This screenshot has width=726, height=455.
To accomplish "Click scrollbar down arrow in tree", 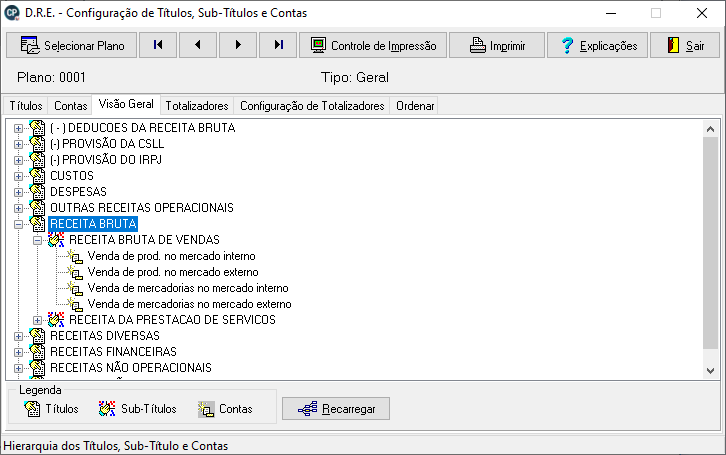I will (710, 371).
